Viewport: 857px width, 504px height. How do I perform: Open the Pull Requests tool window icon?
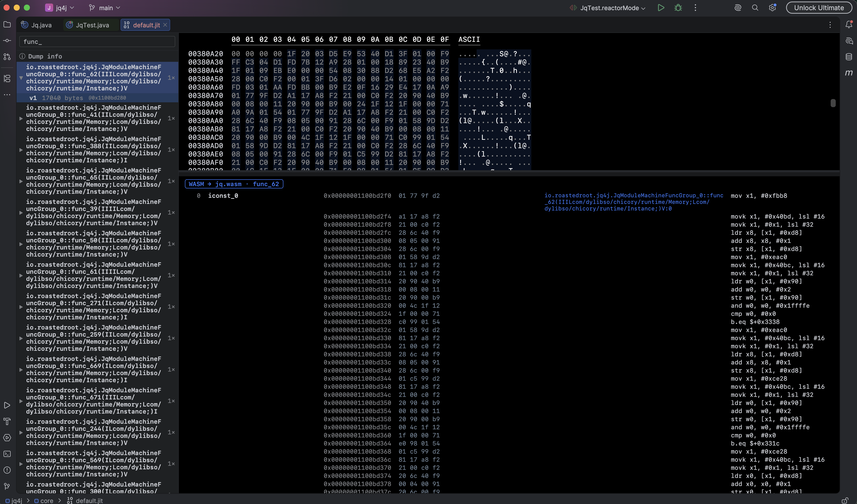point(7,56)
